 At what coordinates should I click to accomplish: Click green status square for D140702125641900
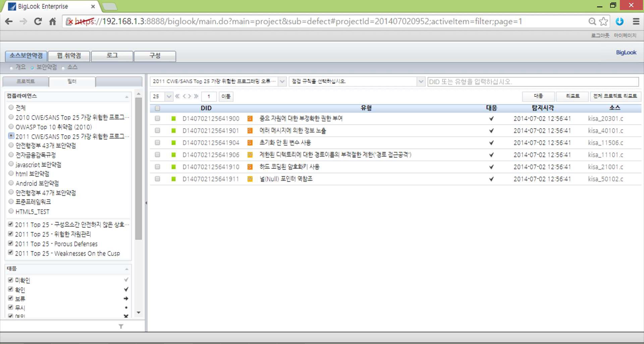173,118
